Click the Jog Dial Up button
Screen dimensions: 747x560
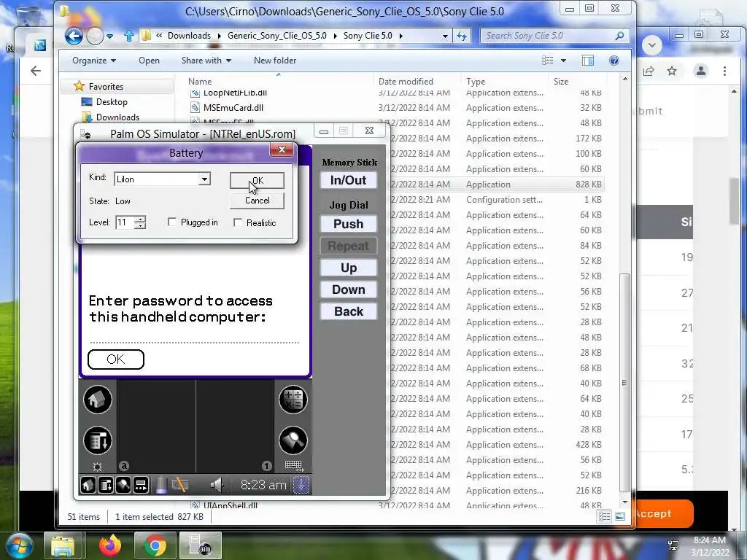[348, 268]
